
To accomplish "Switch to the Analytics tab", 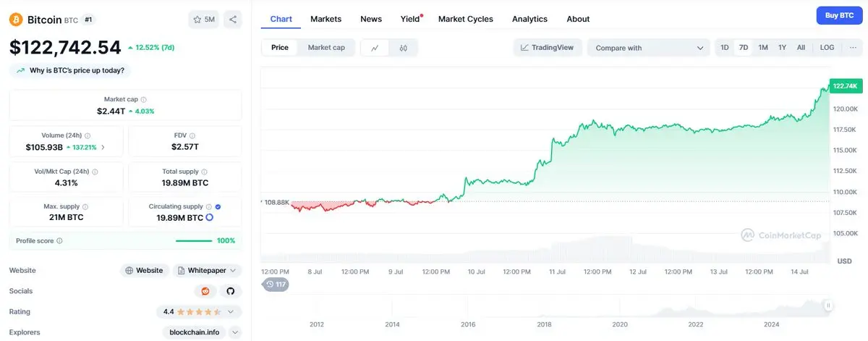I will [x=529, y=19].
